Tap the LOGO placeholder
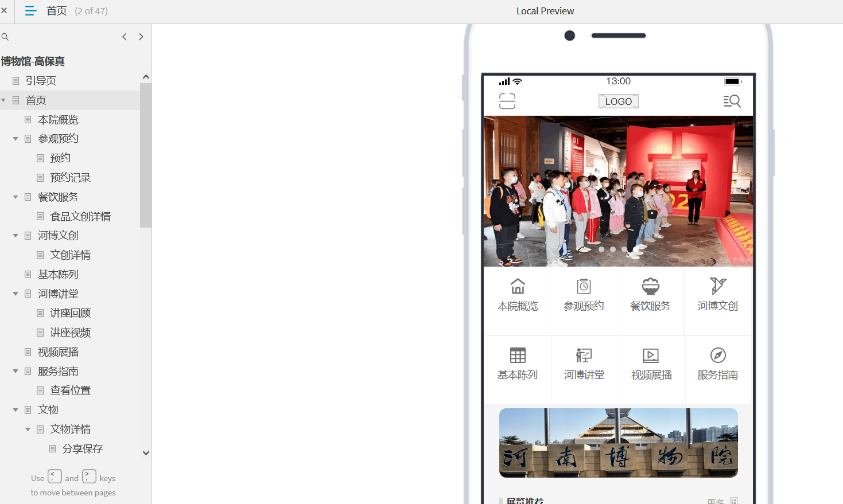Viewport: 843px width, 504px height. click(x=618, y=101)
